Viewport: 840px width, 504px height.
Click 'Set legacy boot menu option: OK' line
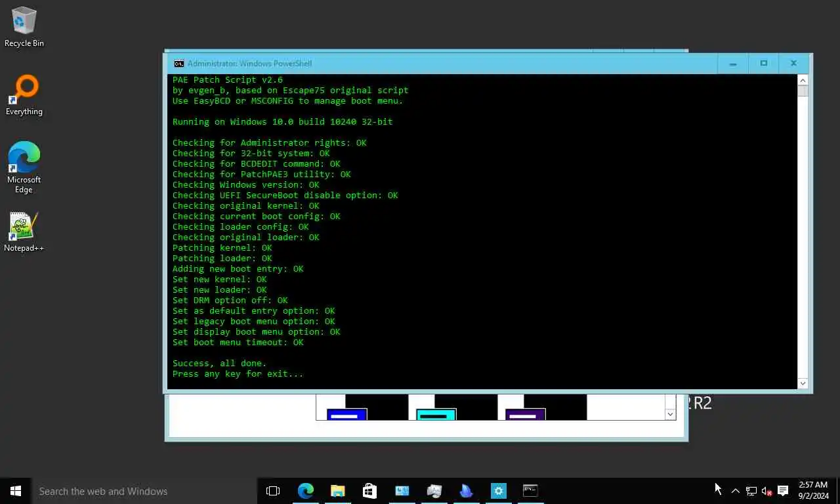point(254,322)
